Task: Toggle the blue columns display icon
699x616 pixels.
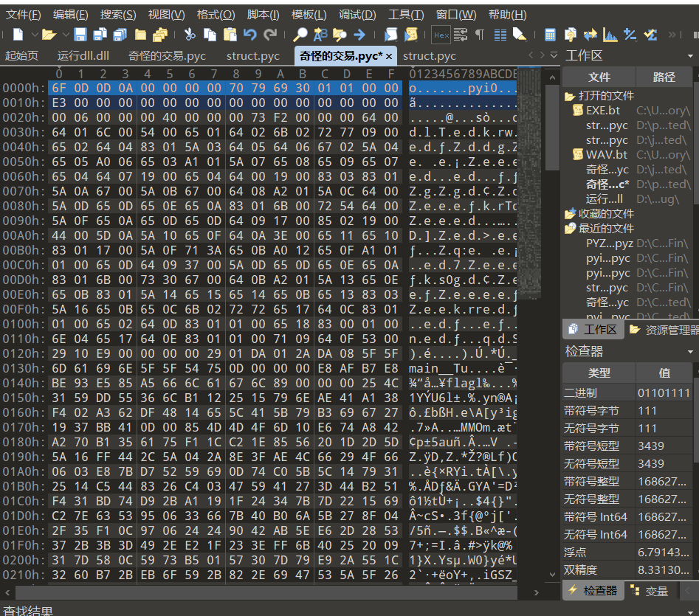Action: click(500, 34)
